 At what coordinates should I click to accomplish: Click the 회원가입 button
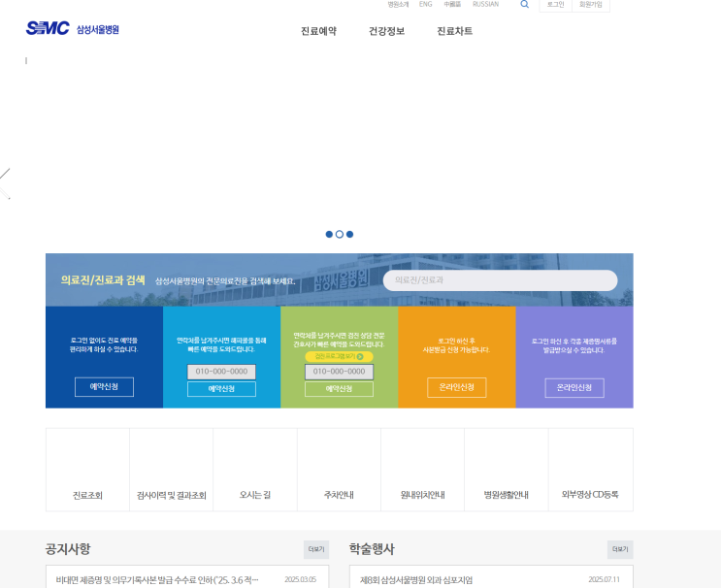(x=591, y=5)
